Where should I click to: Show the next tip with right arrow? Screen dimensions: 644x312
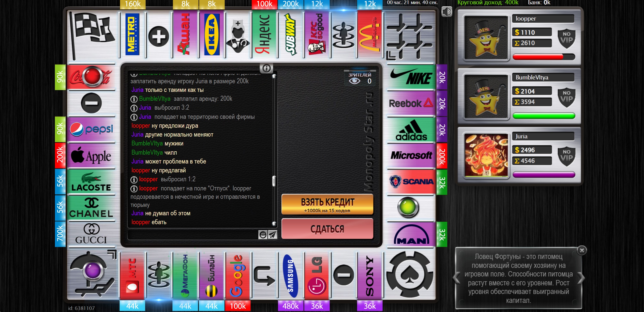pos(581,278)
